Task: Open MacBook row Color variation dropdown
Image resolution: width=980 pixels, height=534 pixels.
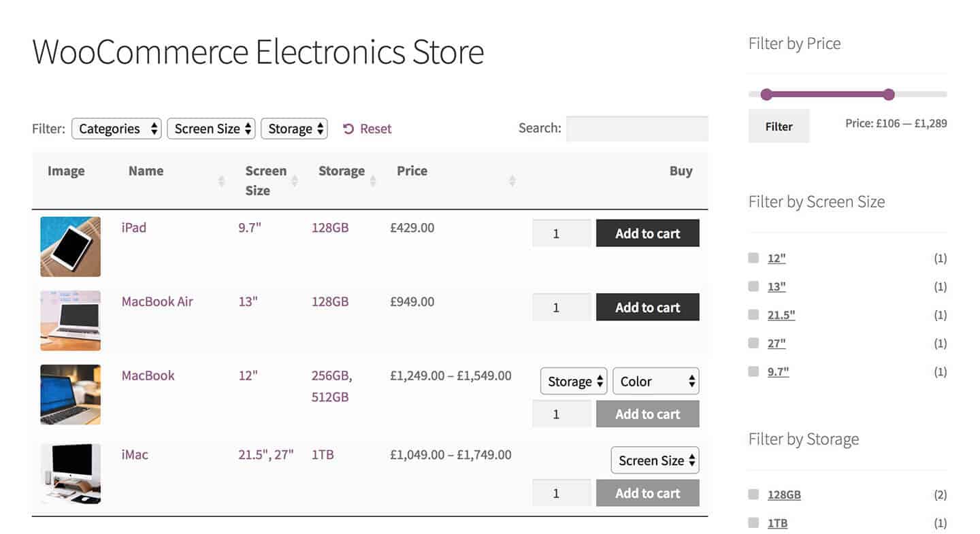Action: coord(656,381)
